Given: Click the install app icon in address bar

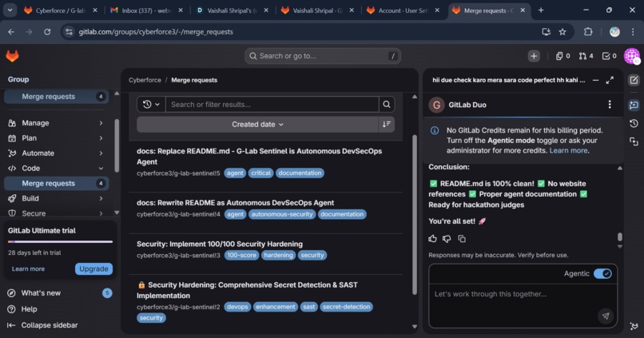Looking at the screenshot, I should (546, 32).
